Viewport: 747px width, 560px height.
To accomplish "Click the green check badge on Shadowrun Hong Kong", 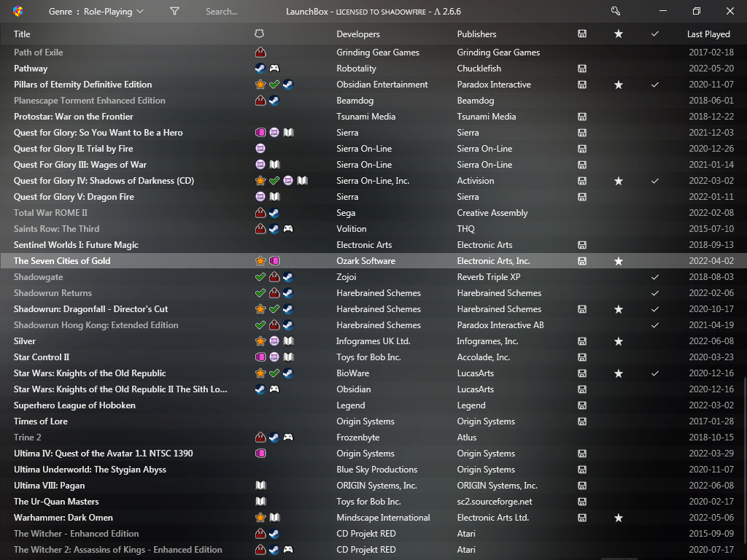I will click(260, 324).
